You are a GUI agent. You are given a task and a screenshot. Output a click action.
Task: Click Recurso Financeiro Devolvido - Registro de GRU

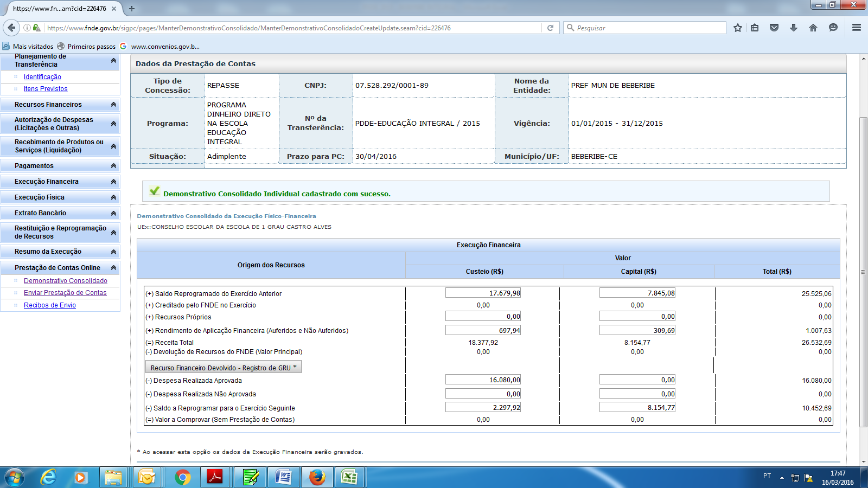tap(223, 368)
